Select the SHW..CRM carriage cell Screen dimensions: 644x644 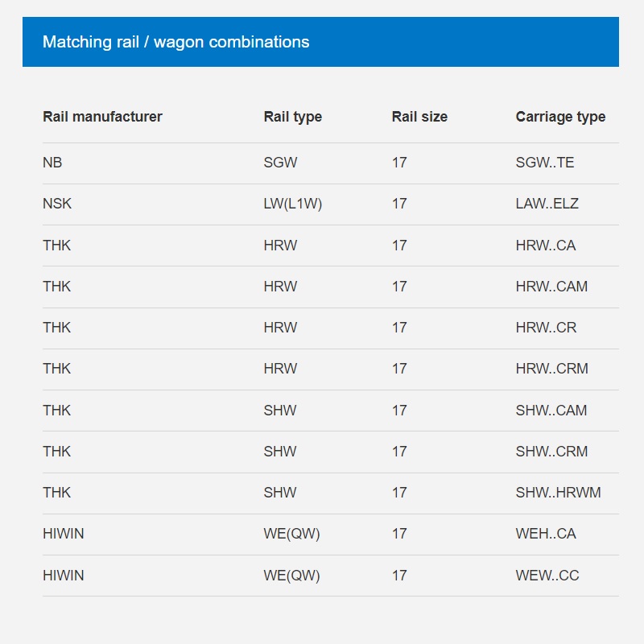click(x=551, y=452)
